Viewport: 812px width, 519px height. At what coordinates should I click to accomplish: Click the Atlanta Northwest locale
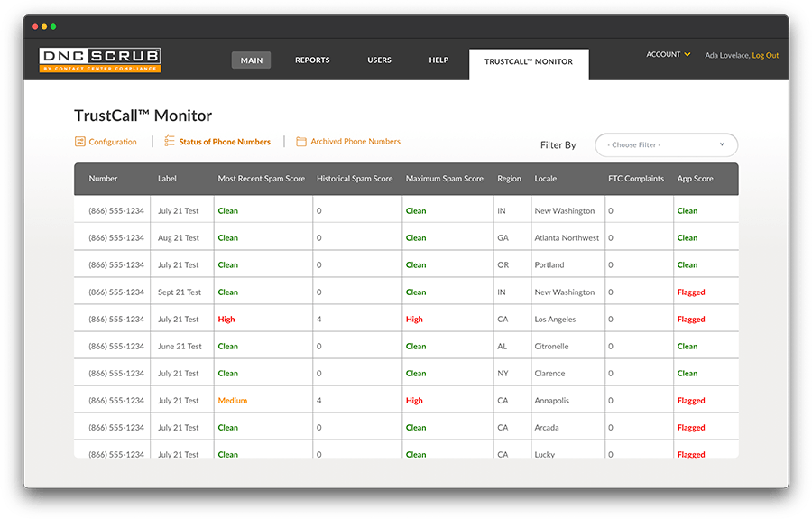click(x=567, y=237)
